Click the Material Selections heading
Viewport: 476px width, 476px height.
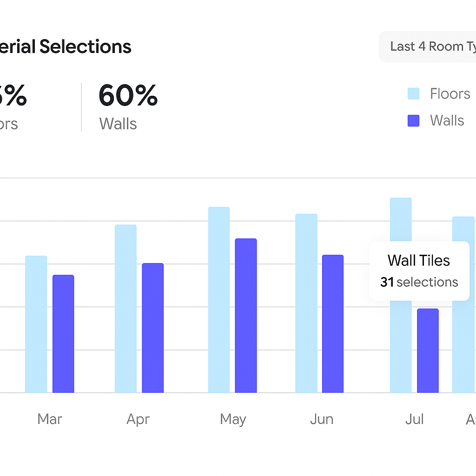65,46
